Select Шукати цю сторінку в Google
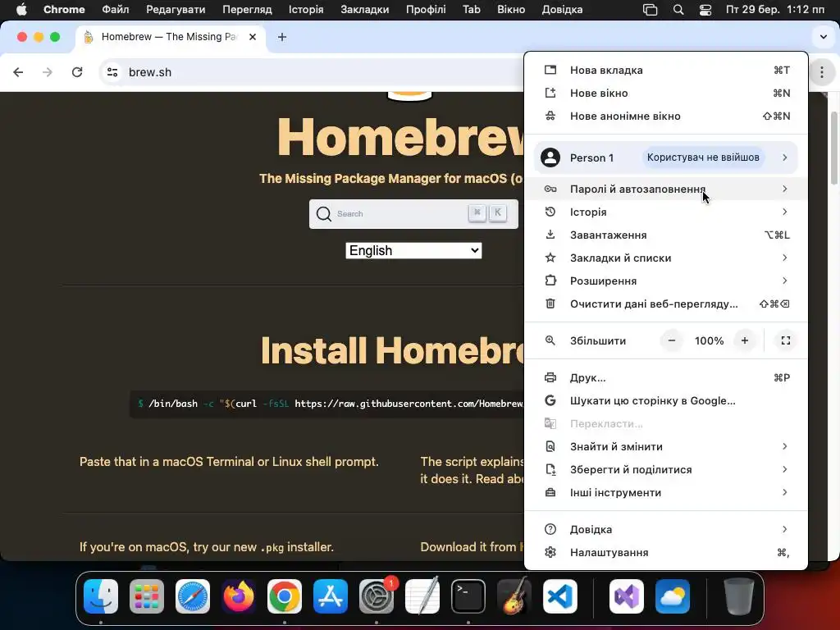840x630 pixels. pyautogui.click(x=666, y=400)
